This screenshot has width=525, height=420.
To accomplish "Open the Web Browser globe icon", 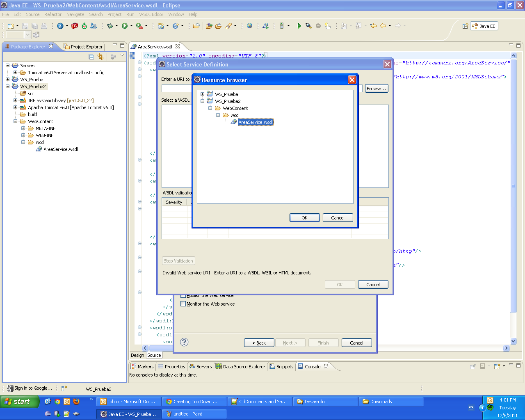I will [x=249, y=26].
